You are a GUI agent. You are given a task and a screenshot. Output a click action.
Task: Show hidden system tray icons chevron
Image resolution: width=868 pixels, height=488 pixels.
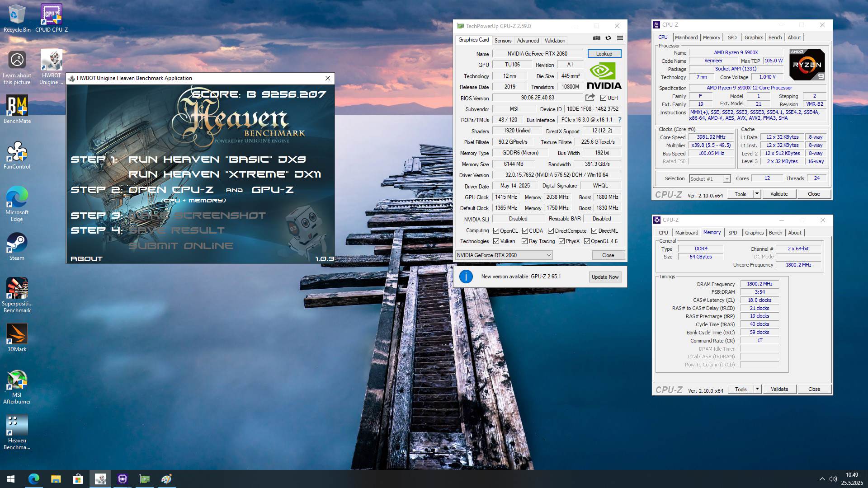821,479
